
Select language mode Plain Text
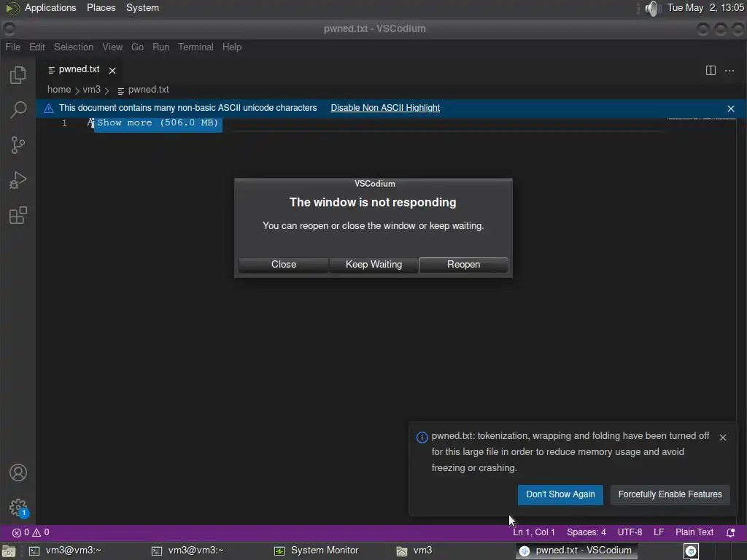[694, 532]
